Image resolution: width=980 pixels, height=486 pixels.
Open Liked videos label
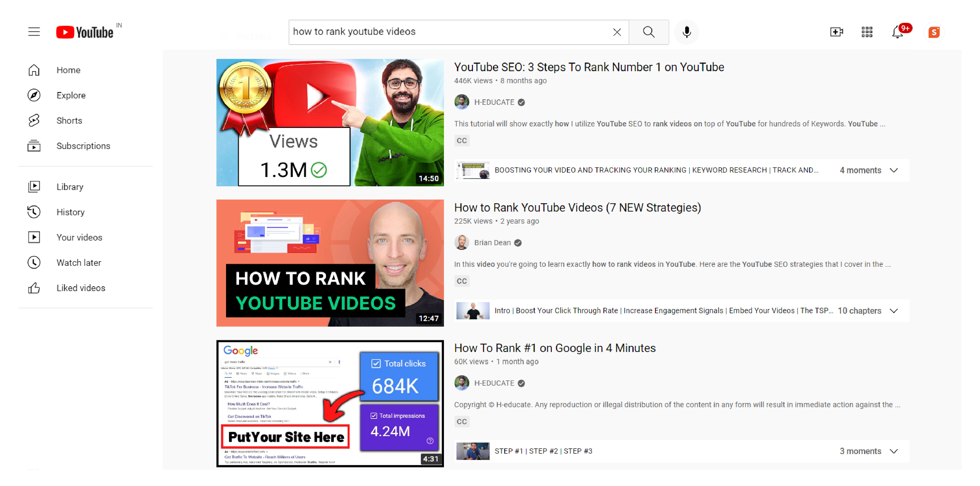pos(81,288)
